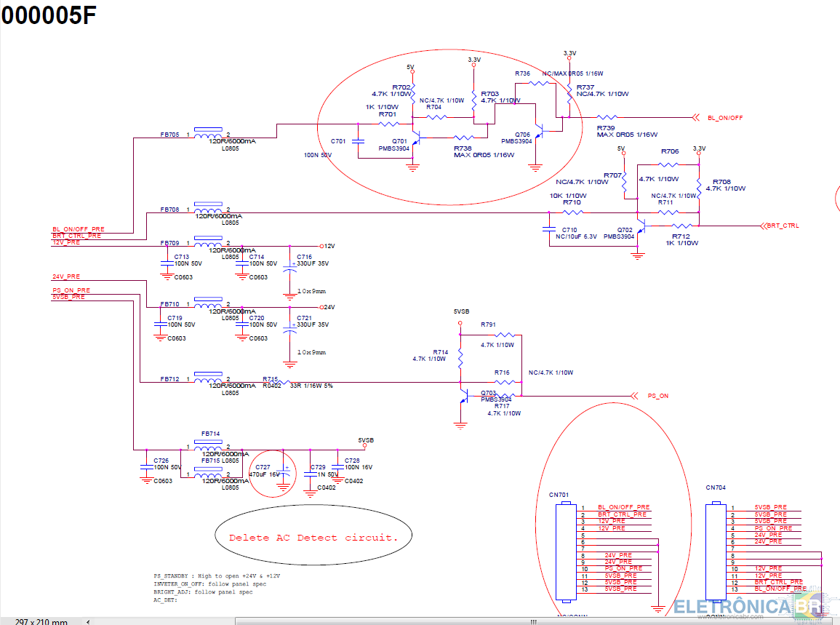Click the R736 resistor designator
Image resolution: width=840 pixels, height=625 pixels.
pyautogui.click(x=523, y=73)
